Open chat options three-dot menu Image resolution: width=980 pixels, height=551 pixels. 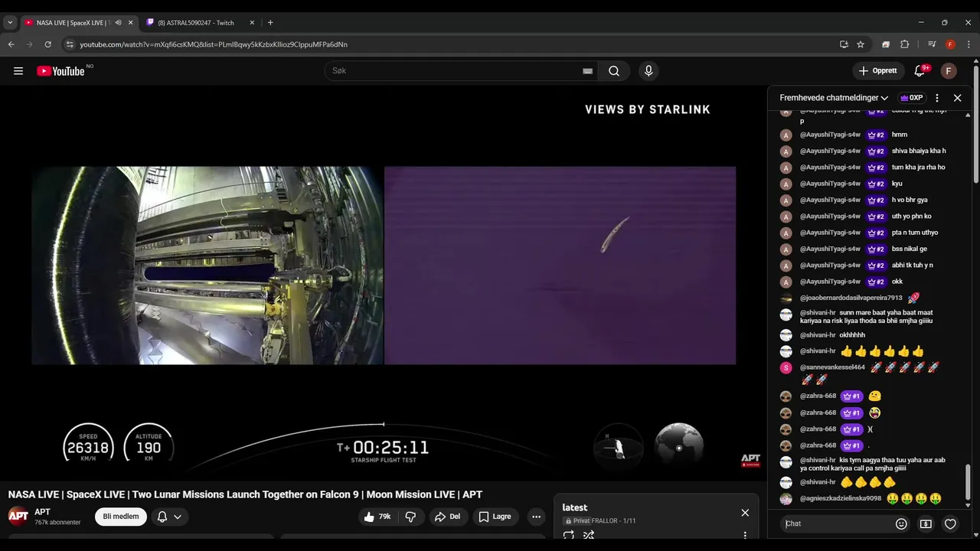[x=936, y=98]
